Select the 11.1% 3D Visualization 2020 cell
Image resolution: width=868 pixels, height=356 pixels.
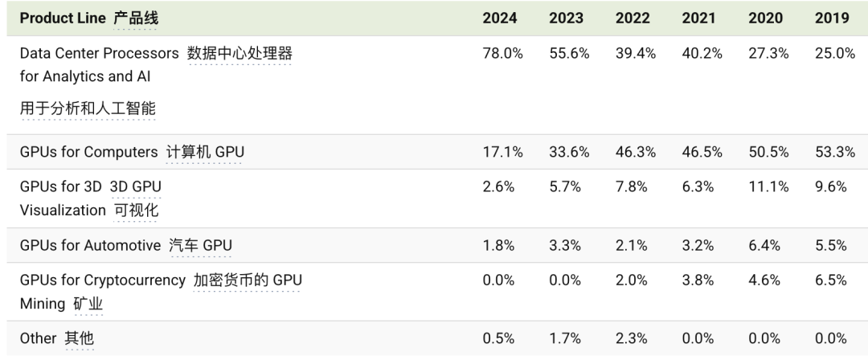point(768,186)
